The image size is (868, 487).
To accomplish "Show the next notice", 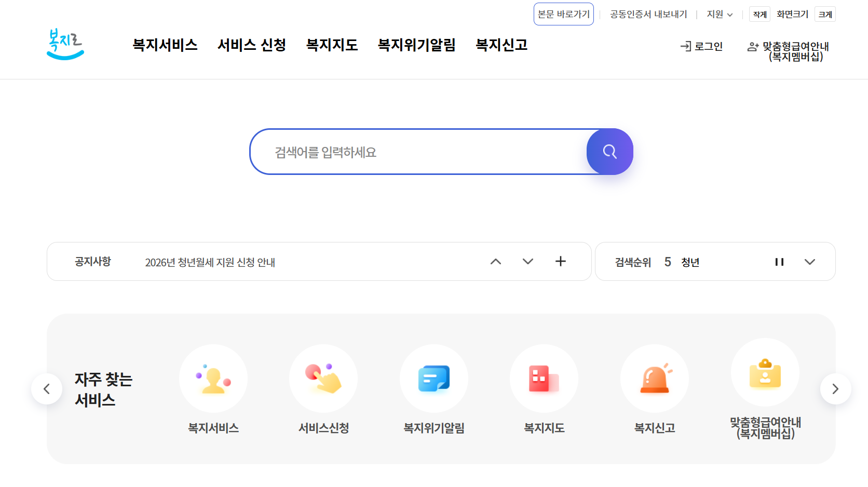I will tap(528, 261).
